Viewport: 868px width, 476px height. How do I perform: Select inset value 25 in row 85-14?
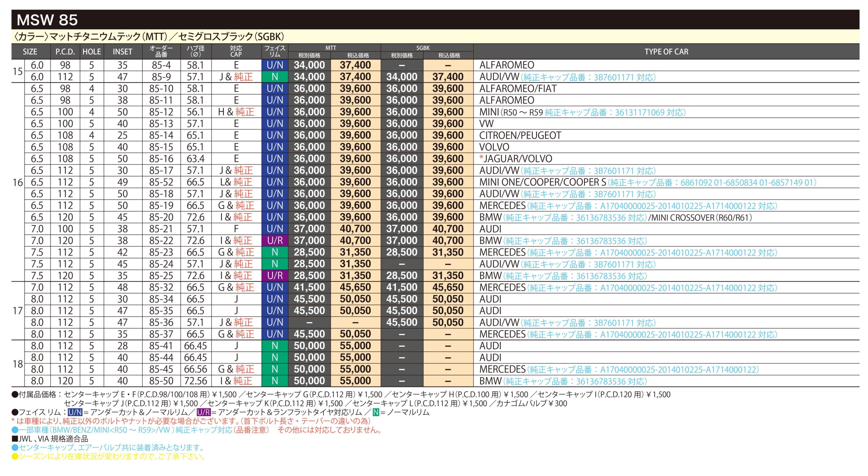click(x=122, y=135)
